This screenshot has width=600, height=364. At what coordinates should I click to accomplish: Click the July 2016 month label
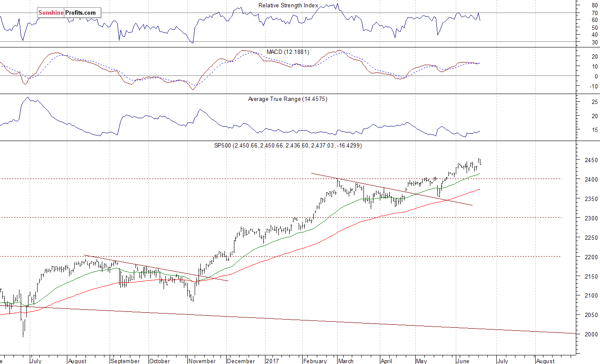click(36, 361)
